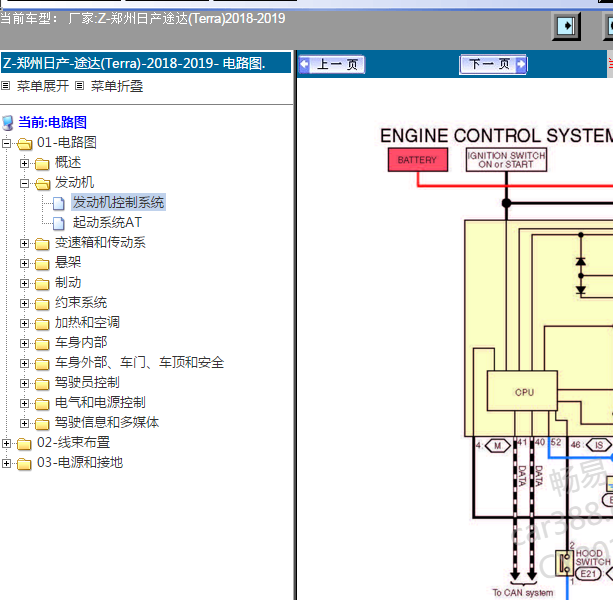
Task: Click the folder icon of 制动
Action: (42, 284)
